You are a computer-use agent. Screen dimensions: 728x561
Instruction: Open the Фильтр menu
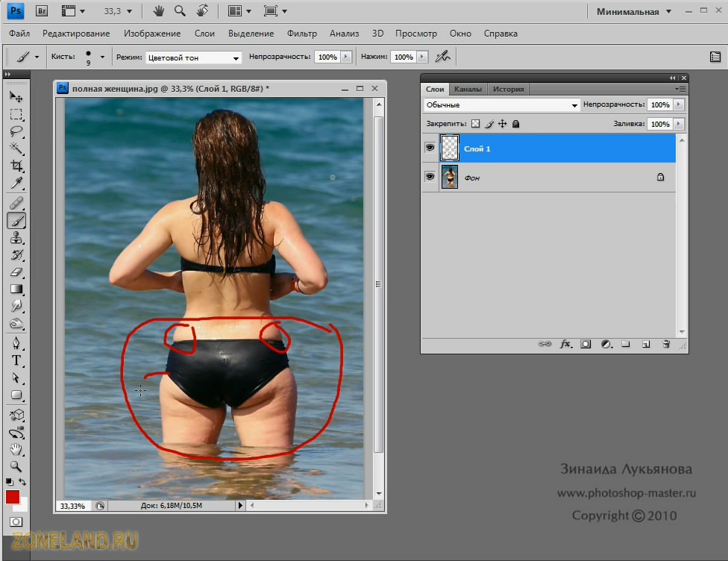click(x=302, y=34)
